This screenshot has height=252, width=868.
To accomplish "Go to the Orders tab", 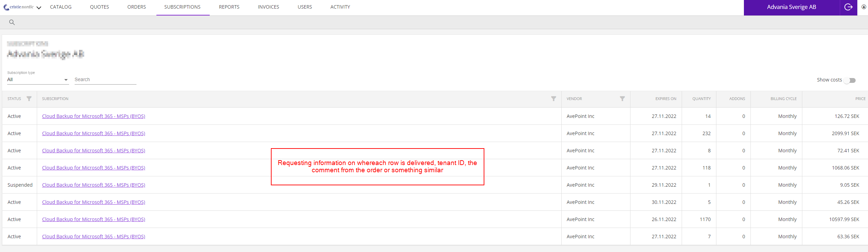I will [136, 7].
